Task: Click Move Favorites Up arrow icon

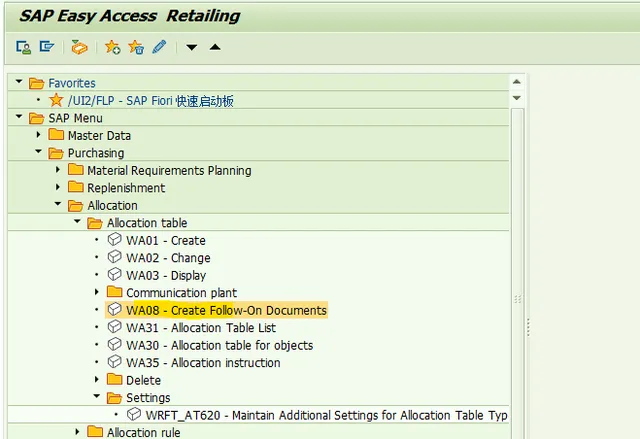Action: tap(215, 47)
